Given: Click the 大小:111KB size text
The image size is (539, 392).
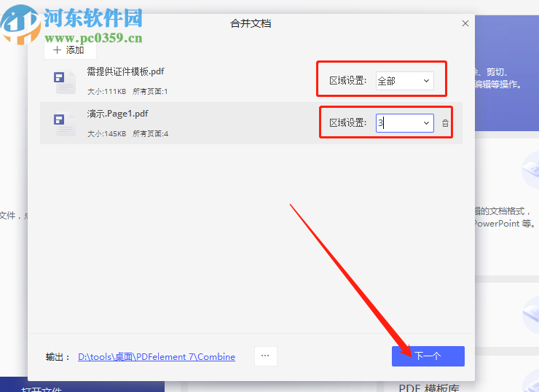Looking at the screenshot, I should click(106, 92).
